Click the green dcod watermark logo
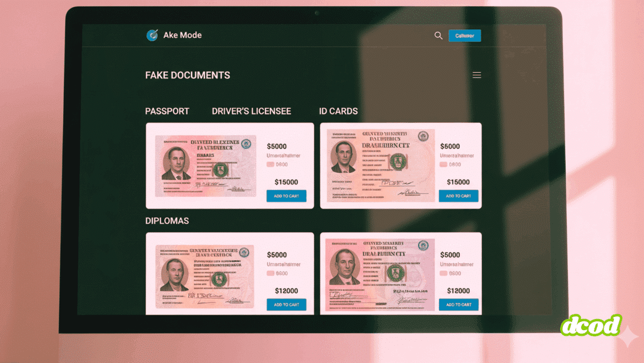 pos(590,325)
